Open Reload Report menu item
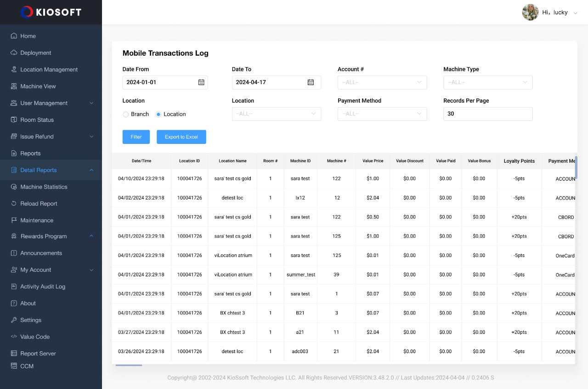This screenshot has width=588, height=389. pos(39,204)
